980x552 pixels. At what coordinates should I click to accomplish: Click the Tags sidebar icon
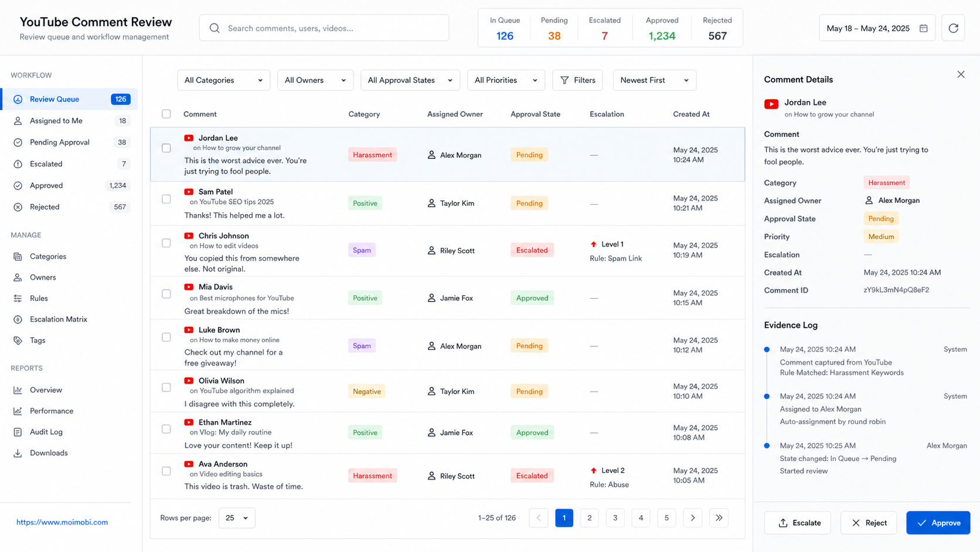click(18, 340)
